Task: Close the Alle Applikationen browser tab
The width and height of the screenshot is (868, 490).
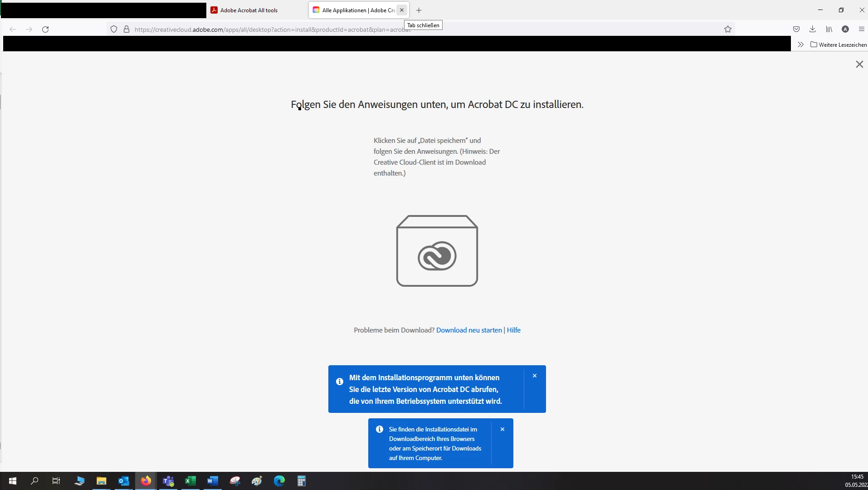Action: [402, 10]
